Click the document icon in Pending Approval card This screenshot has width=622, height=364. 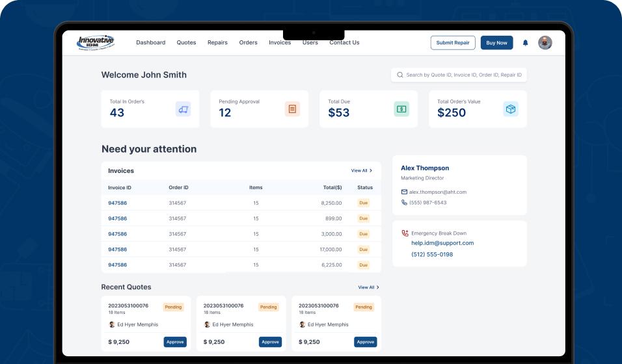coord(292,109)
